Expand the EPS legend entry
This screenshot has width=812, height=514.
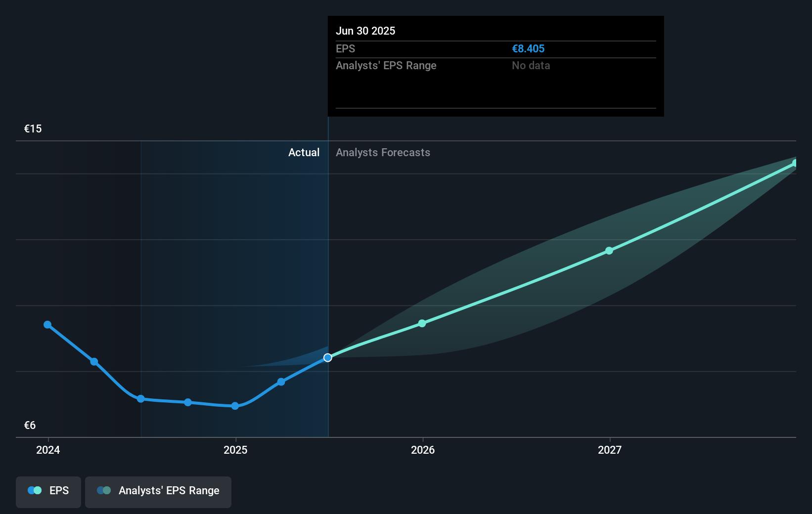[x=59, y=491]
